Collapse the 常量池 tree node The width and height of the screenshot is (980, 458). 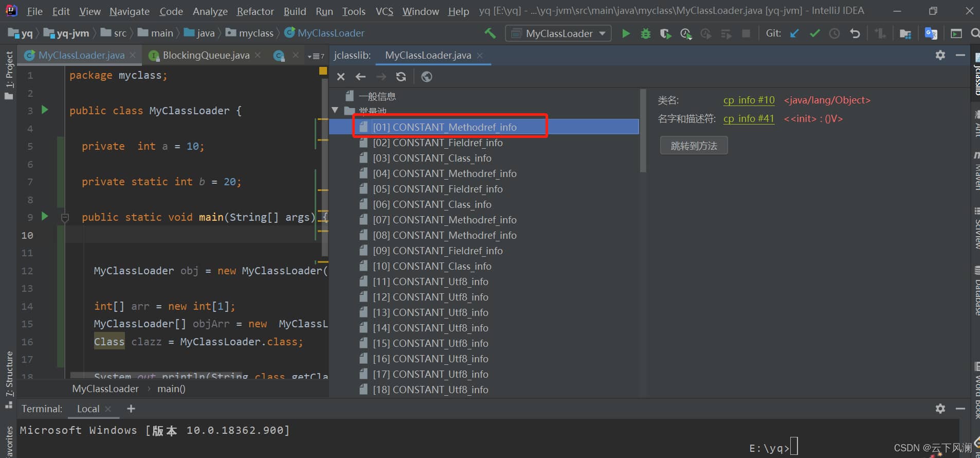[335, 110]
